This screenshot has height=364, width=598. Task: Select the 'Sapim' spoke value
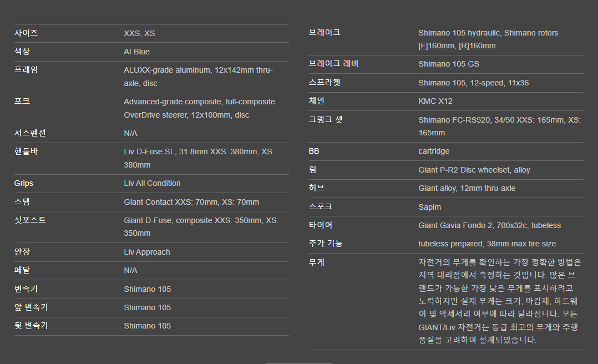[x=429, y=207]
